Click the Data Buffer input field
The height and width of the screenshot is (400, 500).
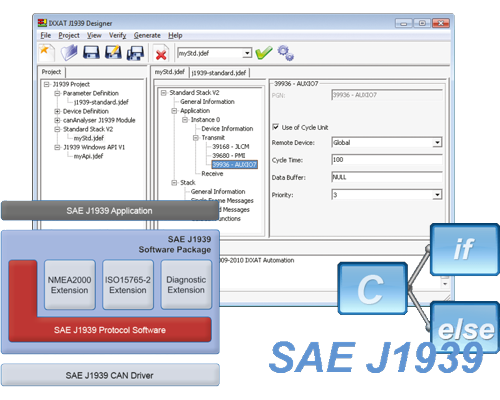tap(387, 177)
